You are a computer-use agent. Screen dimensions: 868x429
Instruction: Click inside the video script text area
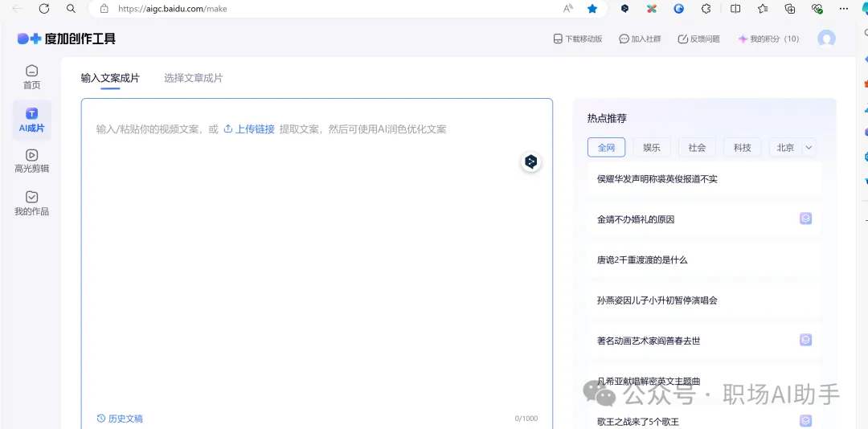tap(317, 264)
